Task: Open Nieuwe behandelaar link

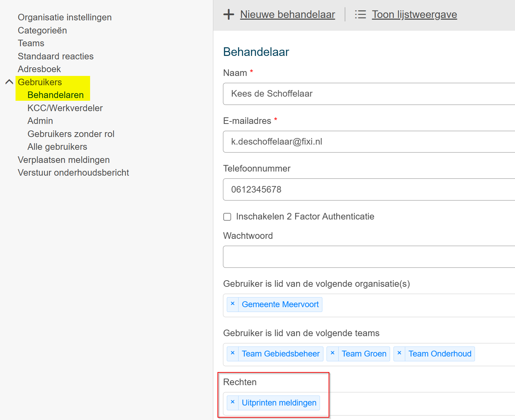Action: tap(288, 14)
